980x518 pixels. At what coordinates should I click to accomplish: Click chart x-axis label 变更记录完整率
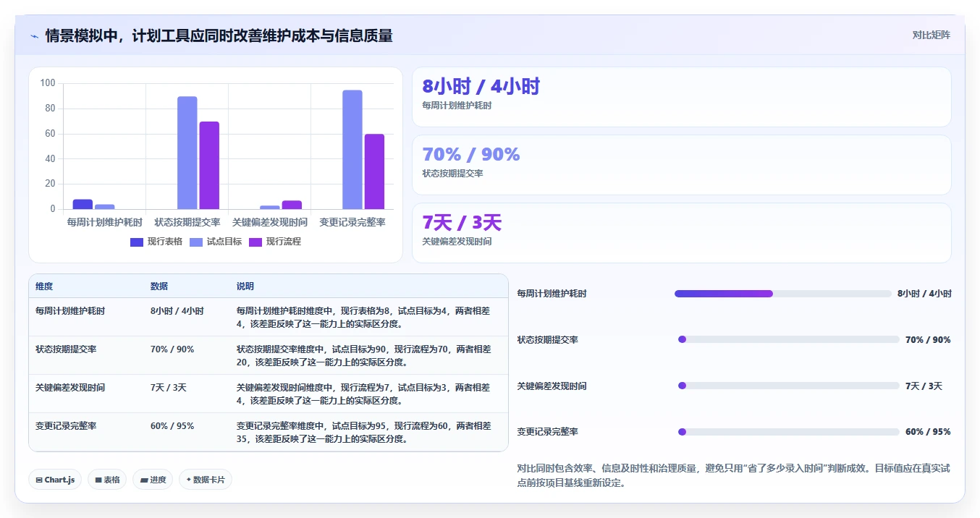(x=352, y=222)
